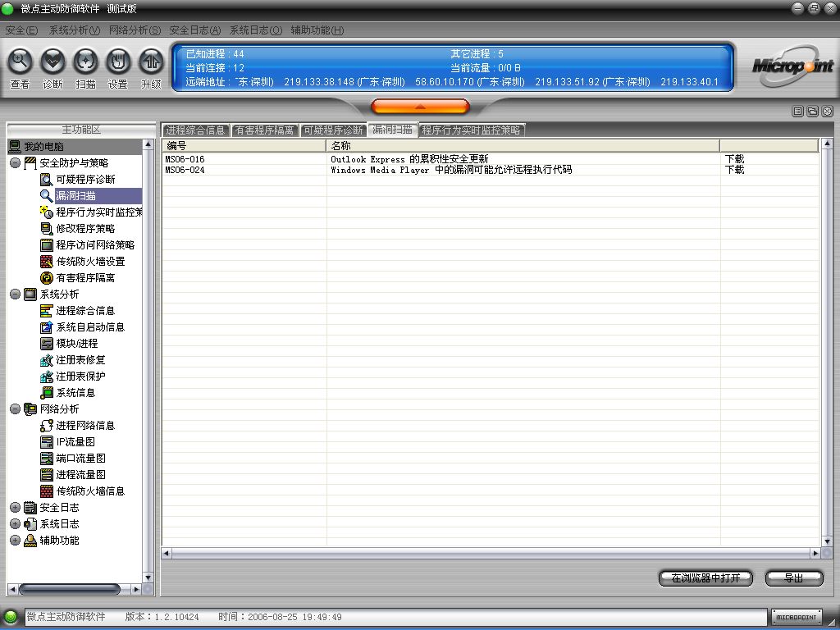Open the 系统日志(O) menu
The image size is (840, 630).
[x=256, y=30]
